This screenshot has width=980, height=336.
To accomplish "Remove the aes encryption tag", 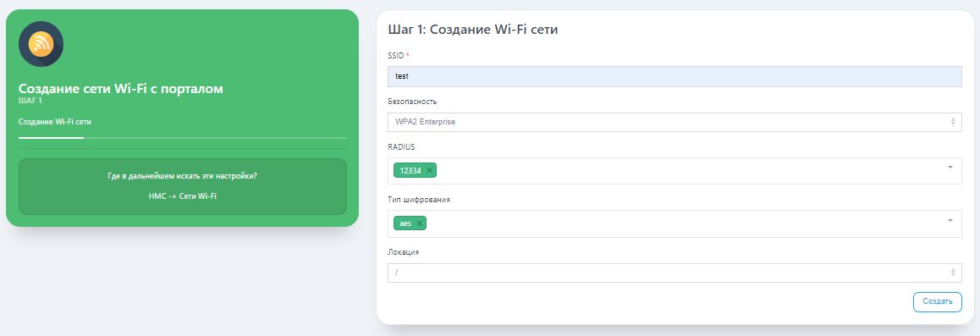I will click(420, 223).
